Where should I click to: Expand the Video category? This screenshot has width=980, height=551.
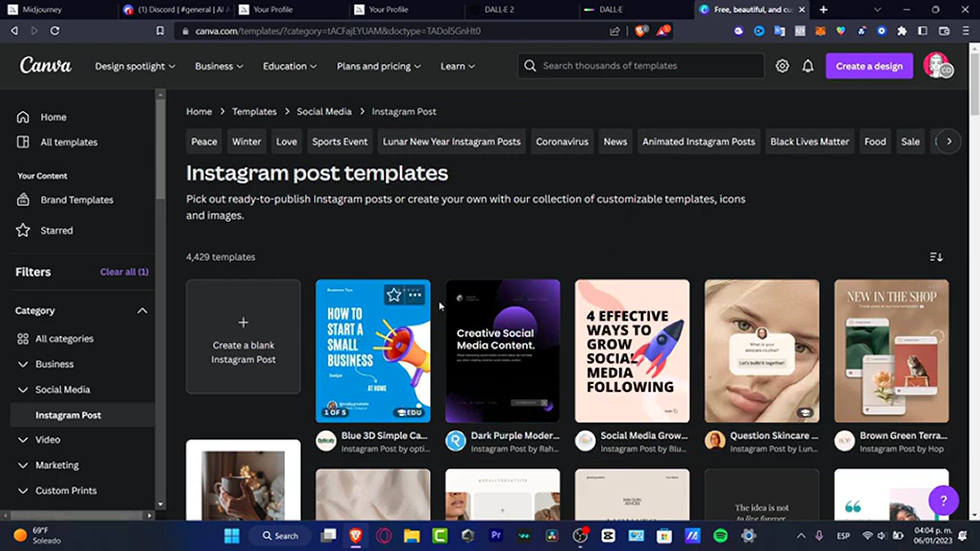23,440
